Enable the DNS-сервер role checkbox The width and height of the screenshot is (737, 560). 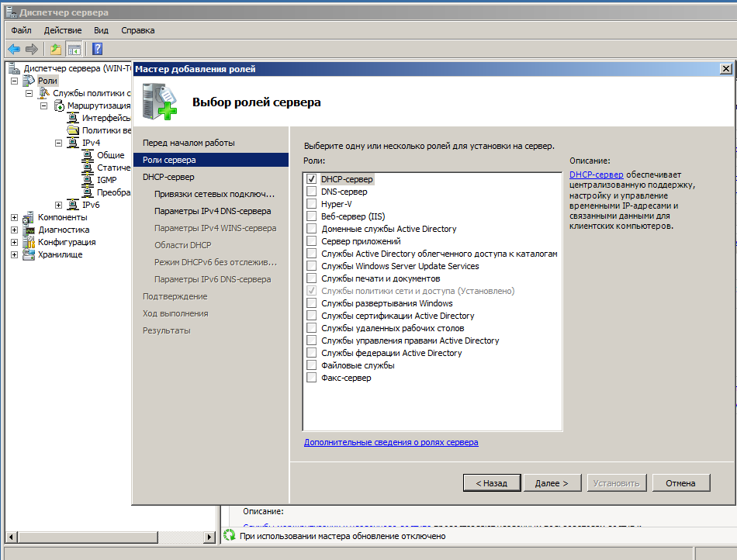pos(311,192)
